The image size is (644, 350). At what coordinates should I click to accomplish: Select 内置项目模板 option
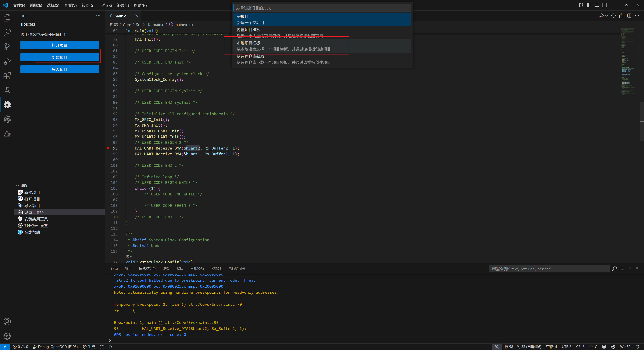(322, 33)
